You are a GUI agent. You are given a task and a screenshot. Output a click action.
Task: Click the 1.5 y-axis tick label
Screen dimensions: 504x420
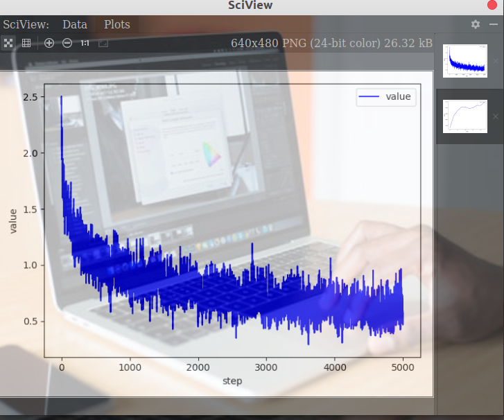31,209
